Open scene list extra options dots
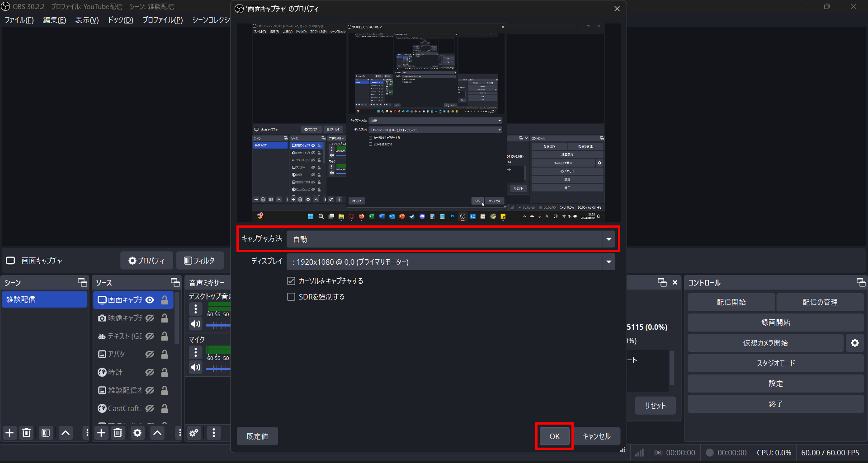This screenshot has height=463, width=868. coord(87,433)
